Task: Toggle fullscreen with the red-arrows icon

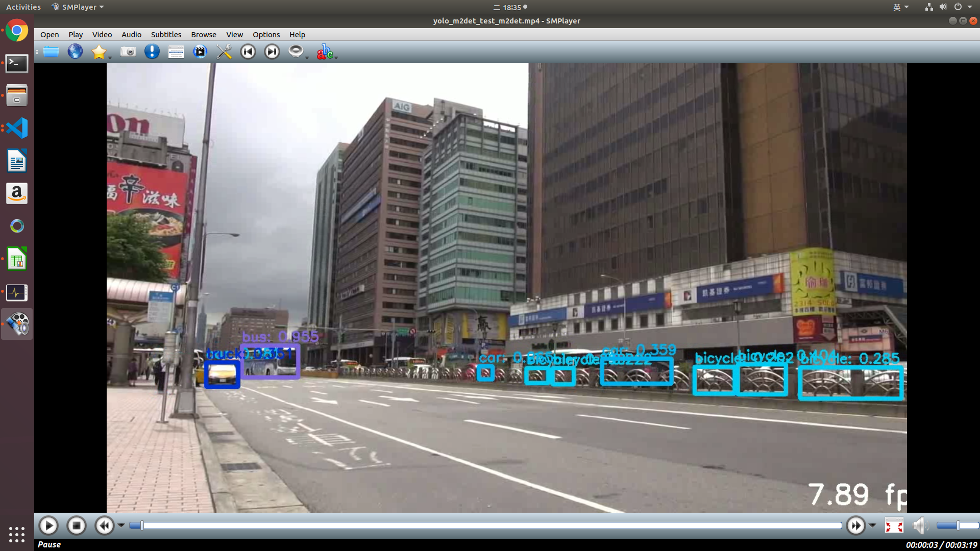Action: point(894,525)
